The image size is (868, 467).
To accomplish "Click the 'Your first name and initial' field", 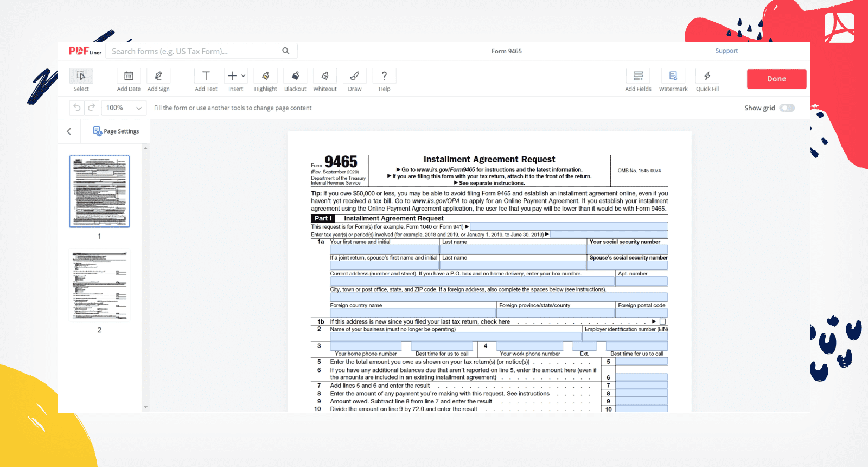I will [385, 250].
